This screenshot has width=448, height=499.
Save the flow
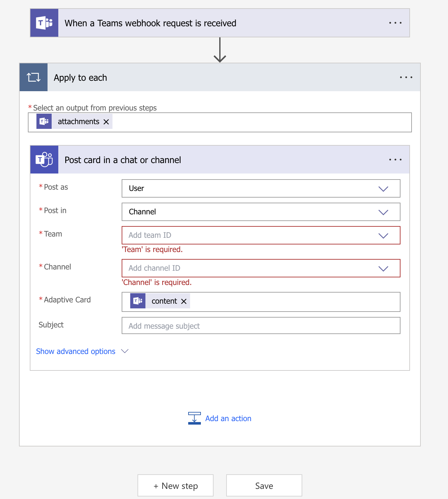click(264, 486)
